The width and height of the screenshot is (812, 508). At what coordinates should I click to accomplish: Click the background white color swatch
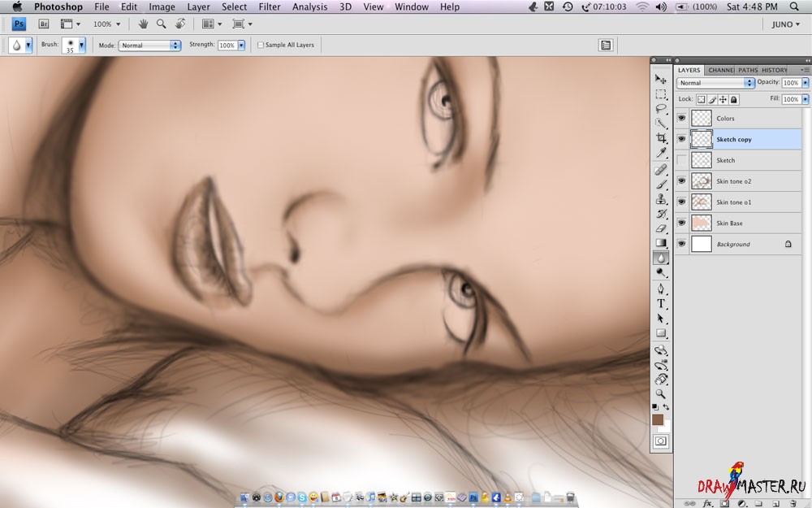coord(666,428)
